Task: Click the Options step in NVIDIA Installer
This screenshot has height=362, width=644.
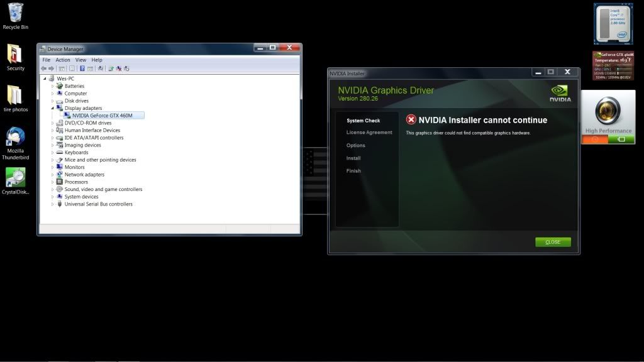Action: [355, 145]
